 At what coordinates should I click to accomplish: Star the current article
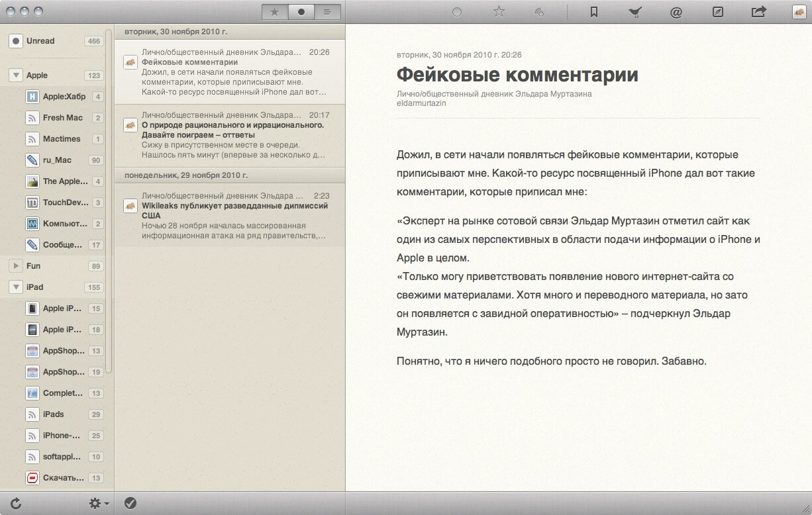pyautogui.click(x=499, y=11)
